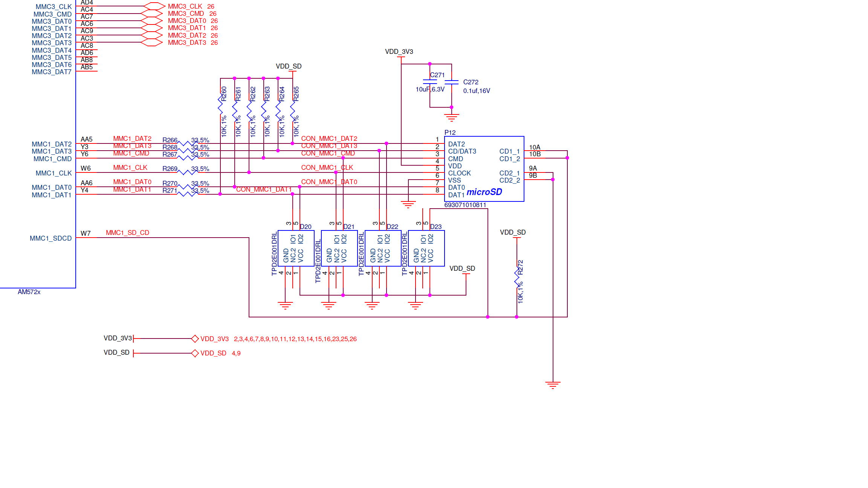Viewport: 868px width, 488px height.
Task: Click the R260 resistor label
Action: [224, 94]
